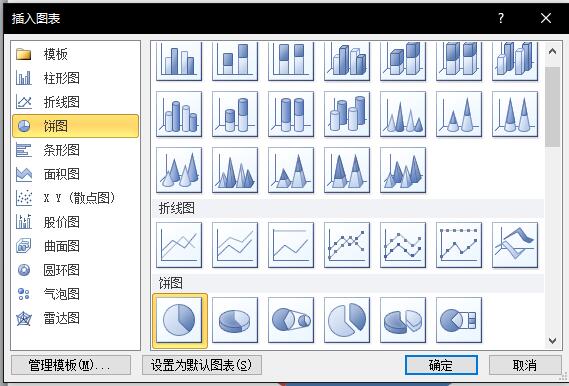Screen dimensions: 569x386
Task: Open the X Y (散点图) scatter category
Action: click(x=75, y=198)
